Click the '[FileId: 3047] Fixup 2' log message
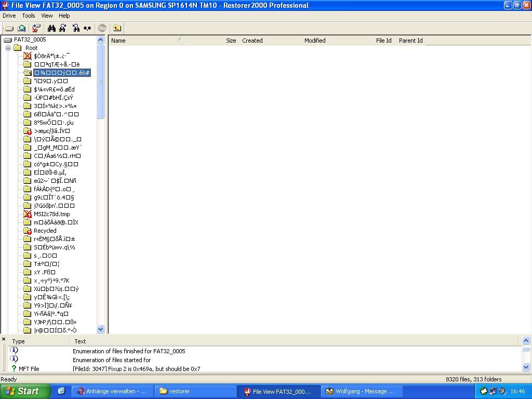532x399 pixels. pos(137,369)
